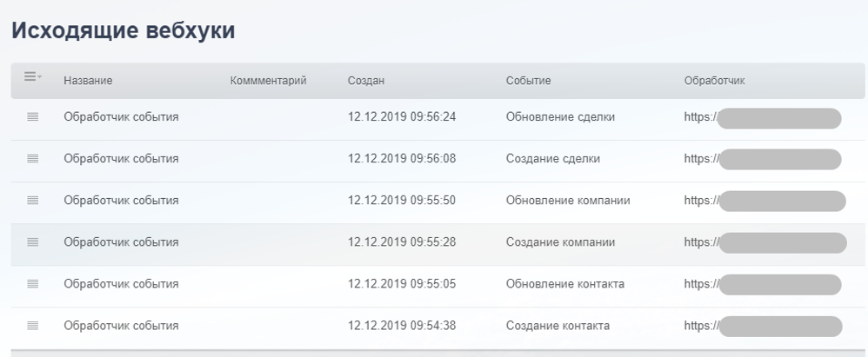868x357 pixels.
Task: Open row menu for Создание компании webhook
Action: click(34, 243)
